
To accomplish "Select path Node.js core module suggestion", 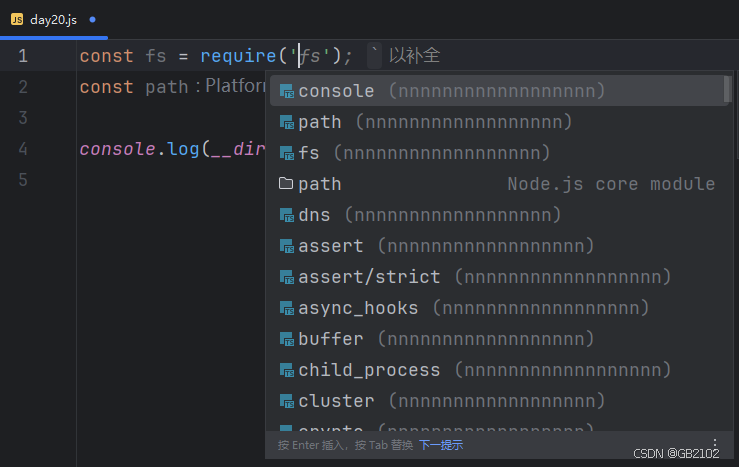I will coord(497,184).
